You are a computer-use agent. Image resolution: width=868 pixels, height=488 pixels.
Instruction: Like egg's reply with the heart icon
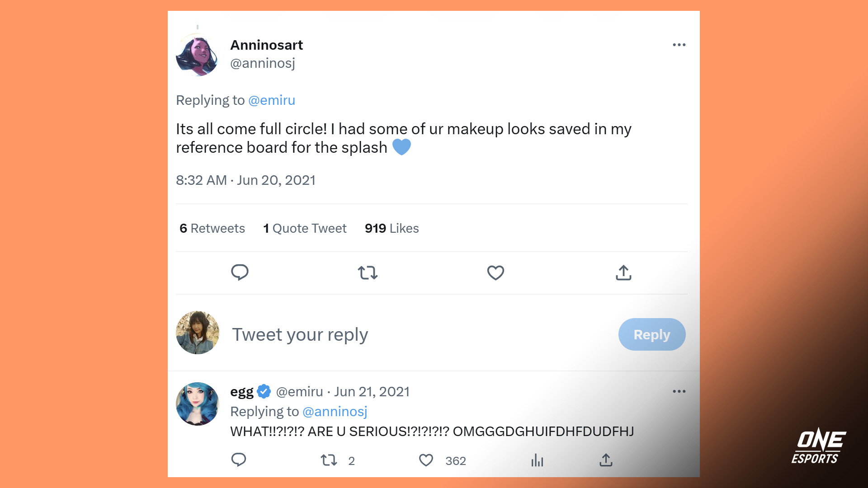pos(426,460)
